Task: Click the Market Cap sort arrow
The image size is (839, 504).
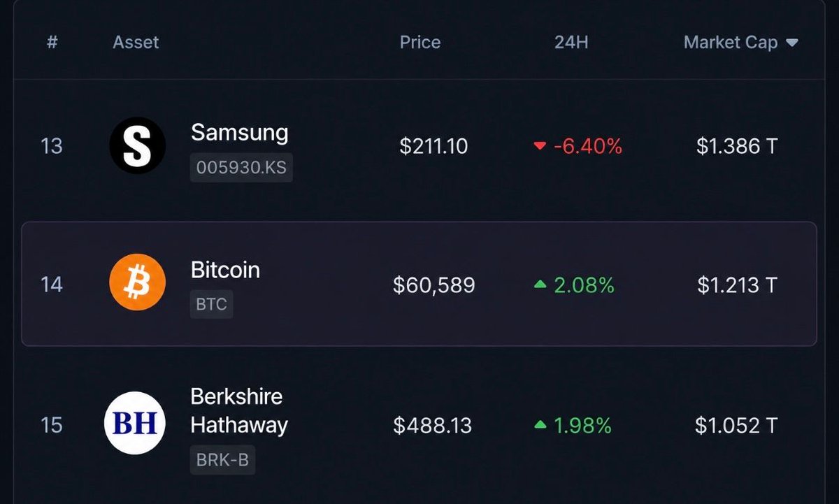Action: [792, 43]
